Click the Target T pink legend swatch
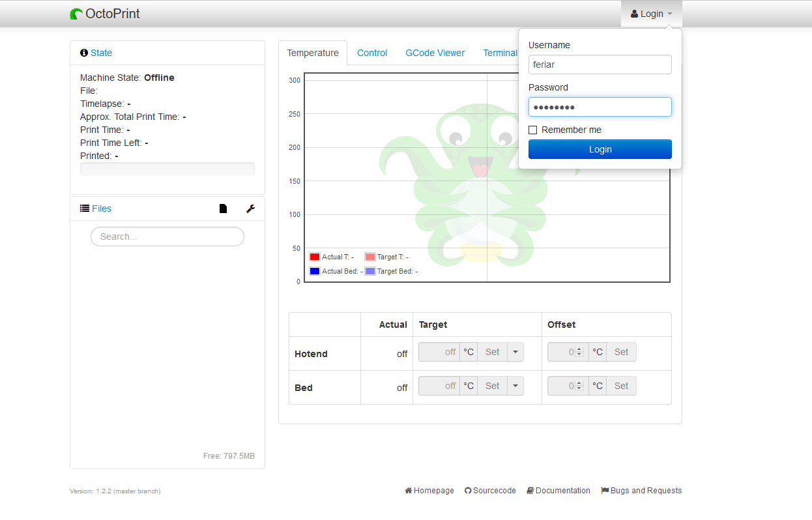 (x=370, y=257)
